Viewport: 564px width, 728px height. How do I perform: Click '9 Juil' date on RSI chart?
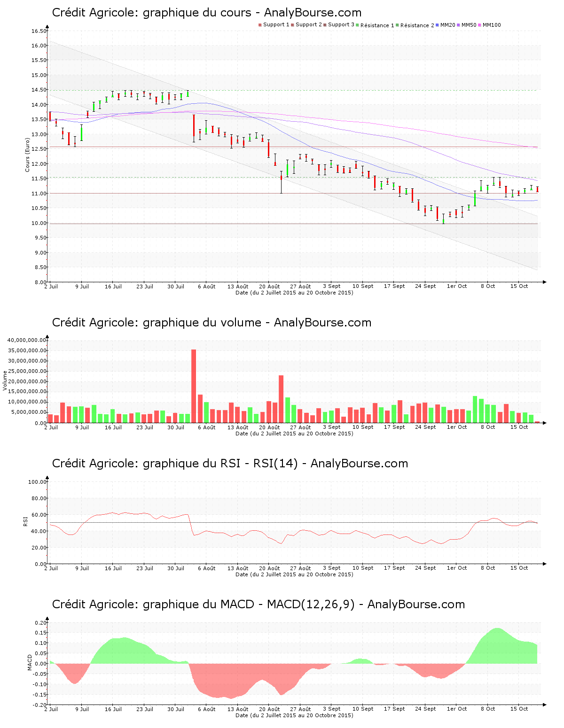click(x=82, y=568)
